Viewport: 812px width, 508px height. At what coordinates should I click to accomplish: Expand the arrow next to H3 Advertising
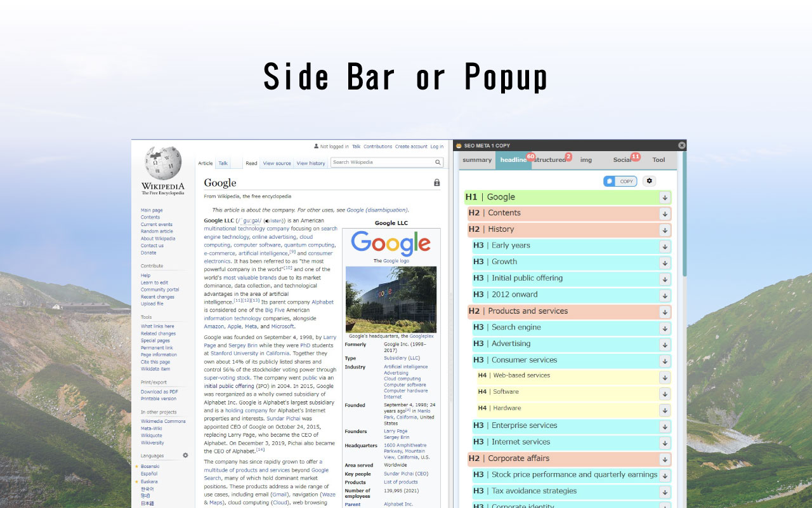point(664,344)
